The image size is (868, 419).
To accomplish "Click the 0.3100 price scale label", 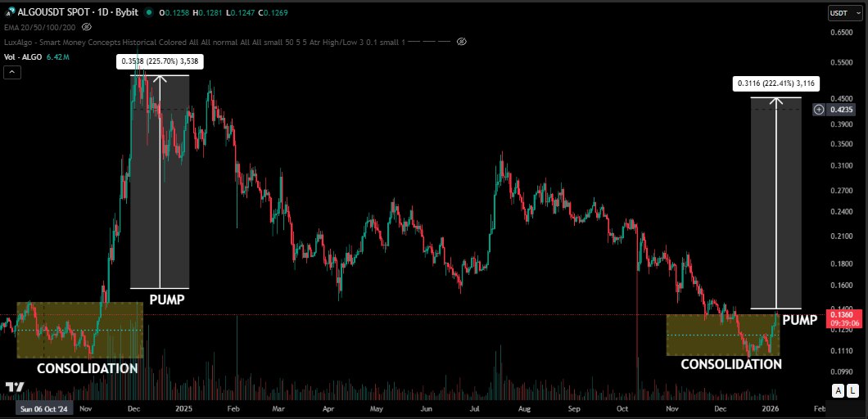I will pos(842,165).
